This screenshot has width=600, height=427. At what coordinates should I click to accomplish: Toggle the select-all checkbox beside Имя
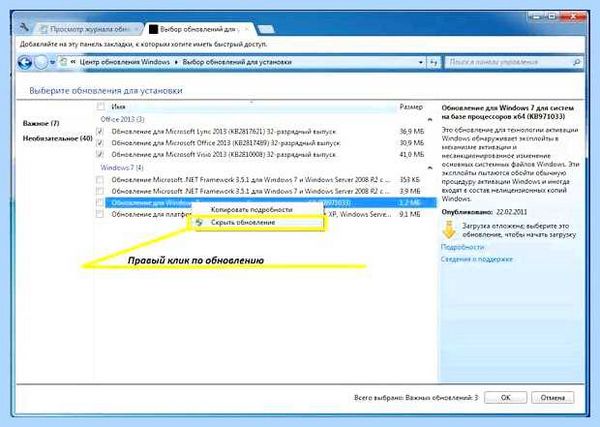100,107
